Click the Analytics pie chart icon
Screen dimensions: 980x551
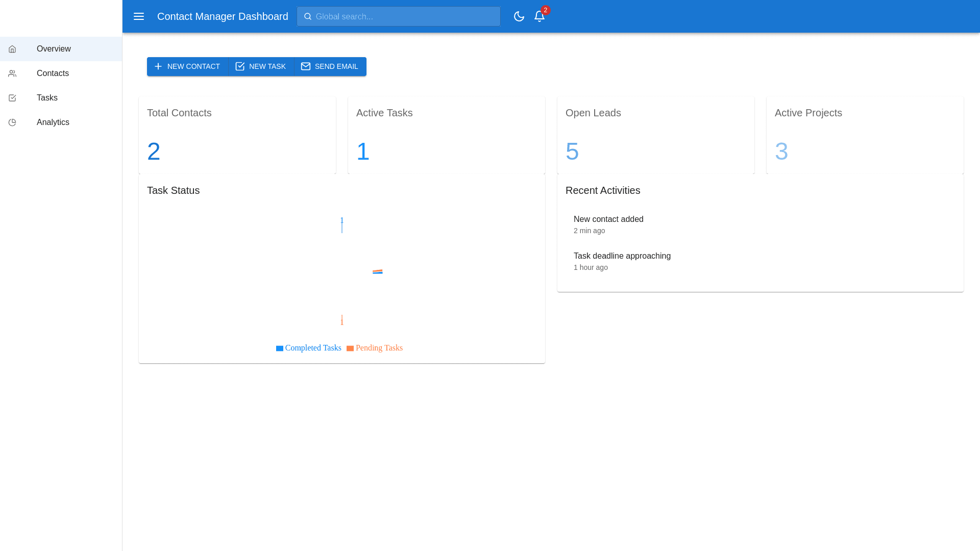point(12,122)
